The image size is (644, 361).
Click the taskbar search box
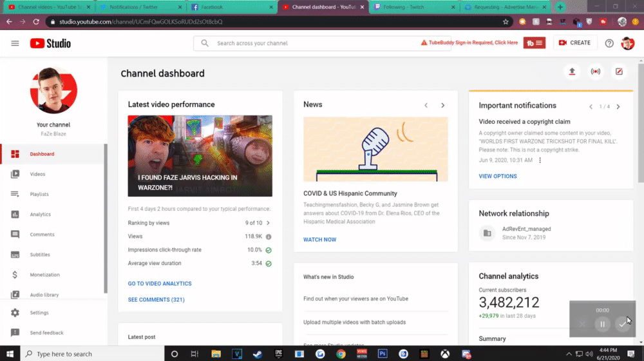pos(92,354)
